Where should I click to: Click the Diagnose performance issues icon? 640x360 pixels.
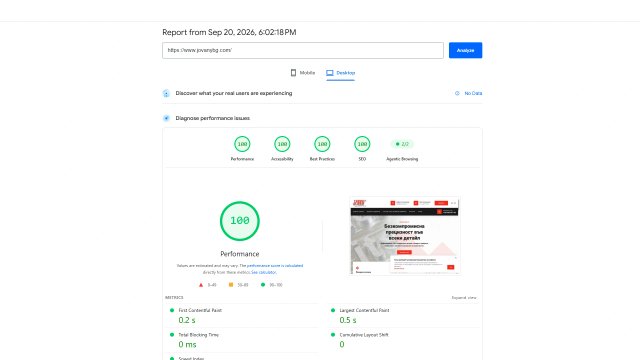coord(166,118)
